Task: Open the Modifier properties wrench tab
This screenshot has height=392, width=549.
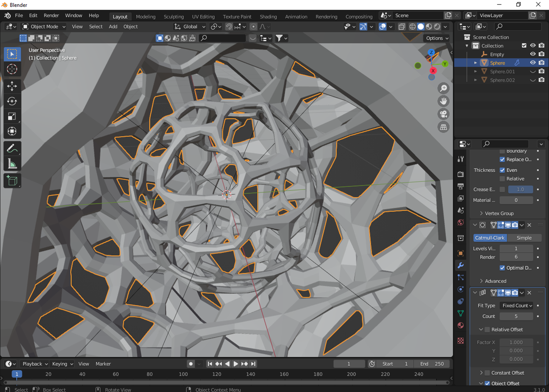Action: click(461, 265)
